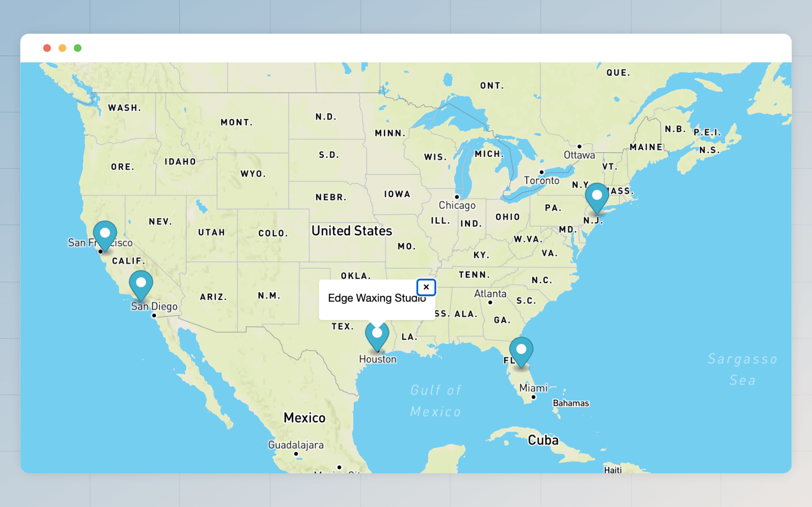The width and height of the screenshot is (812, 507).
Task: Click the Mexico country label
Action: tap(304, 418)
